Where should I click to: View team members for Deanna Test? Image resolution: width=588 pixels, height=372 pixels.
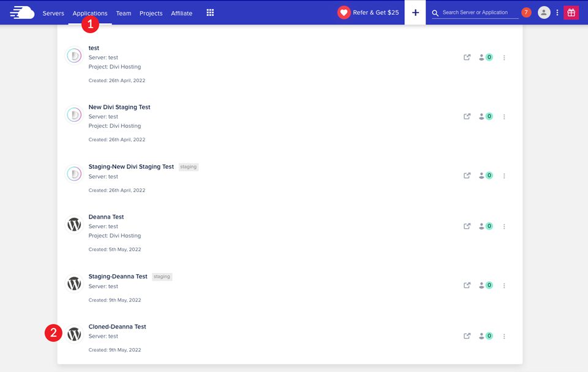coord(485,226)
